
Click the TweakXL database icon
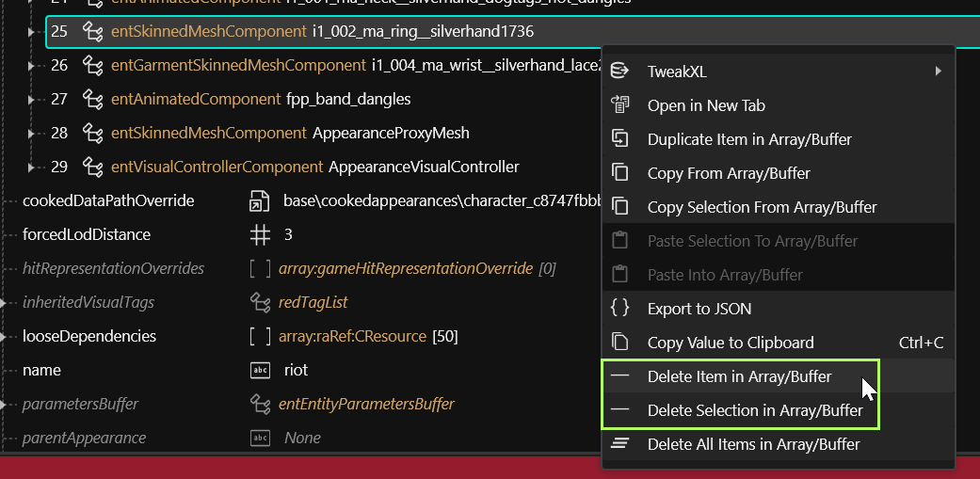pyautogui.click(x=619, y=72)
